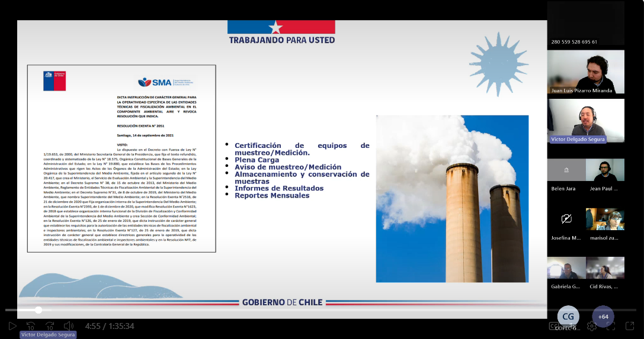Click the phone participant 280 559 528 695 61
The image size is (644, 339).
coord(586,23)
